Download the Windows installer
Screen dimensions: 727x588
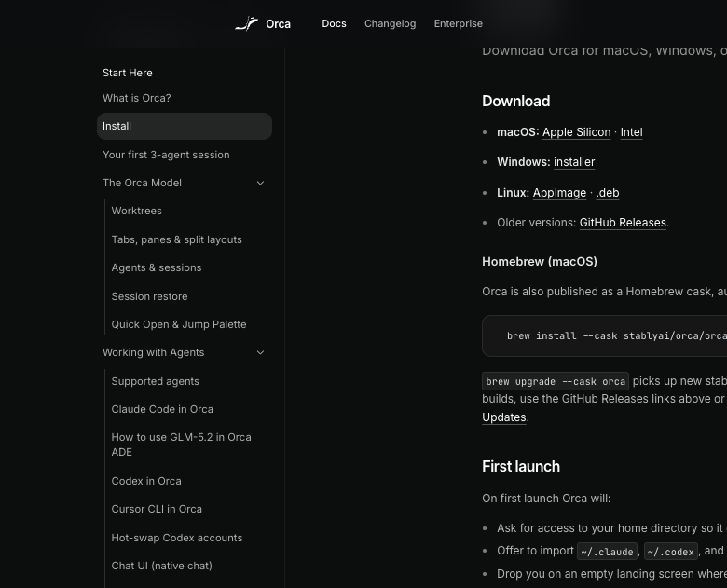click(574, 162)
